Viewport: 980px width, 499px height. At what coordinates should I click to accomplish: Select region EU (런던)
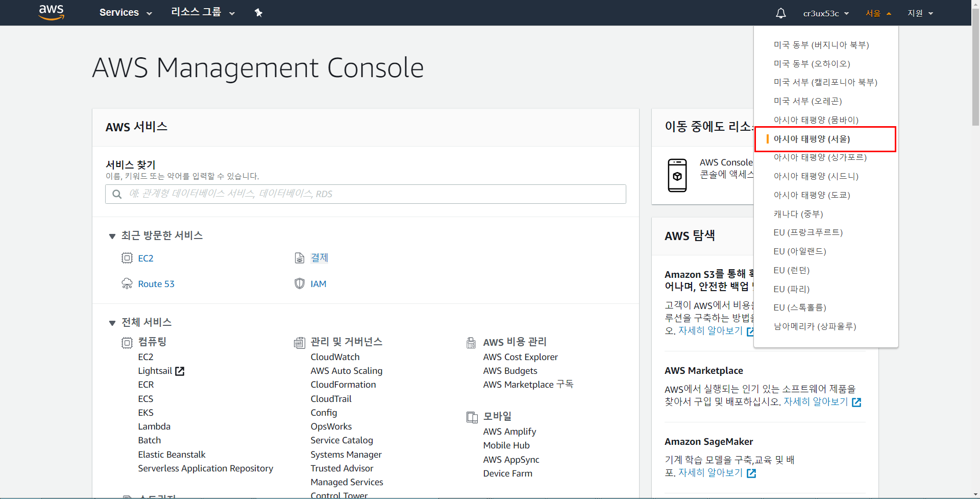point(792,270)
